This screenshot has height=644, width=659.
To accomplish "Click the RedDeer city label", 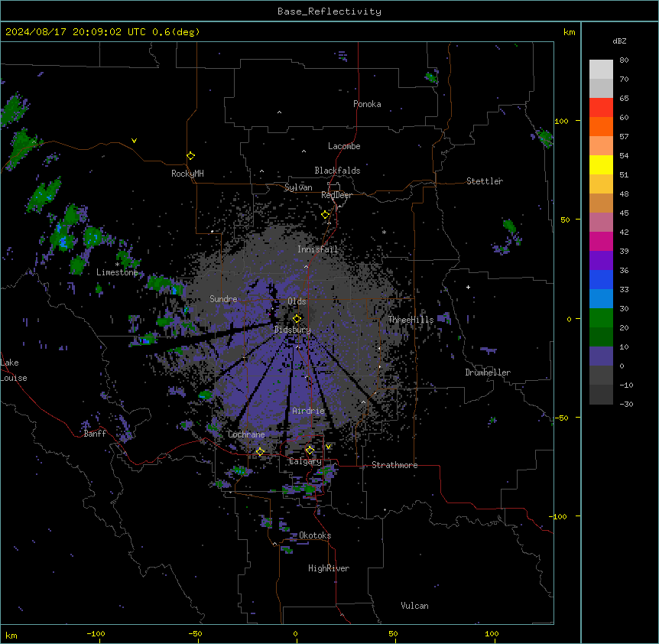I will (x=336, y=195).
